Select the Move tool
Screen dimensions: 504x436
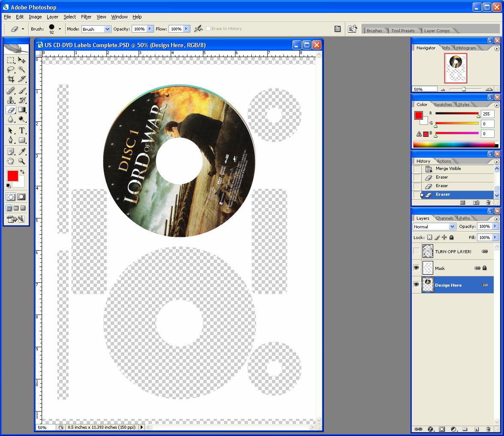point(21,60)
